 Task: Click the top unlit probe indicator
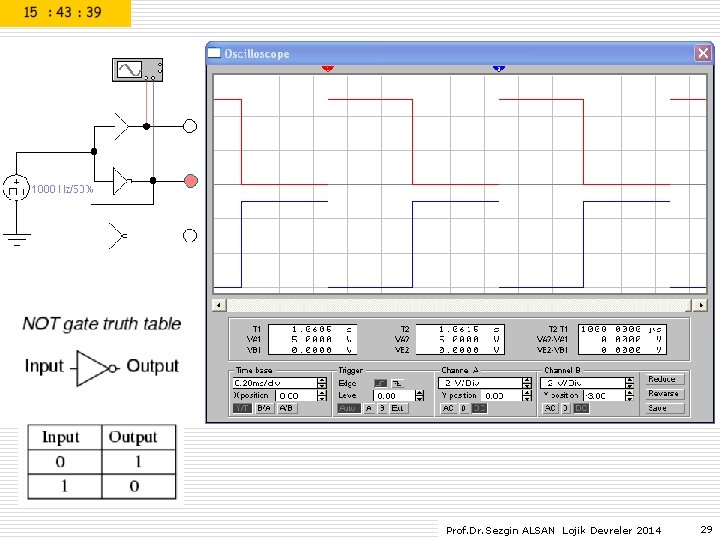pos(190,126)
